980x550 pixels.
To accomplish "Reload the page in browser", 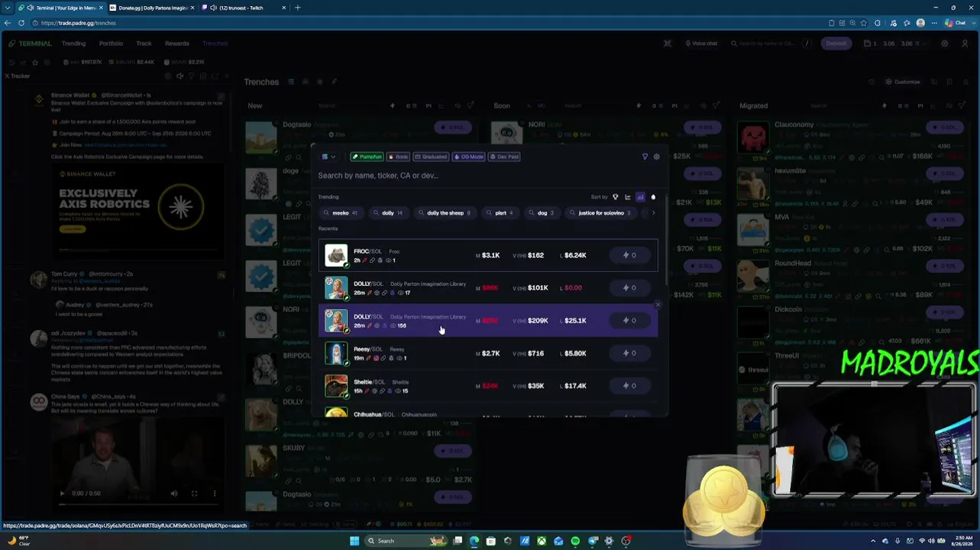I will 21,23.
